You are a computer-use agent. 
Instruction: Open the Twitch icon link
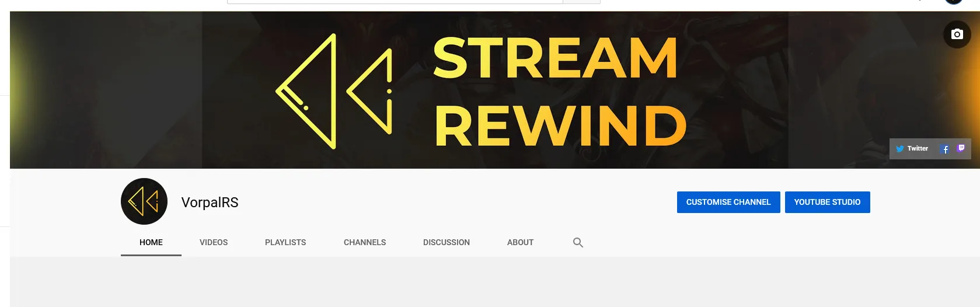coord(961,148)
